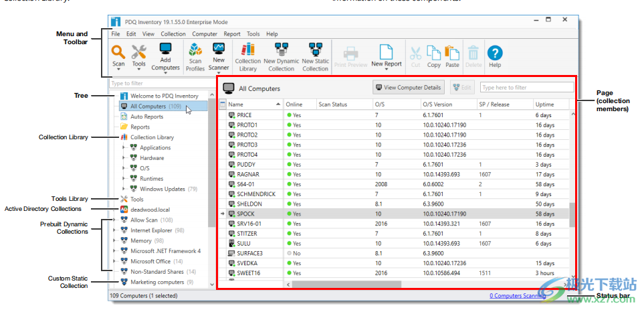The width and height of the screenshot is (644, 310).
Task: Sort by the Name column header
Action: (255, 104)
